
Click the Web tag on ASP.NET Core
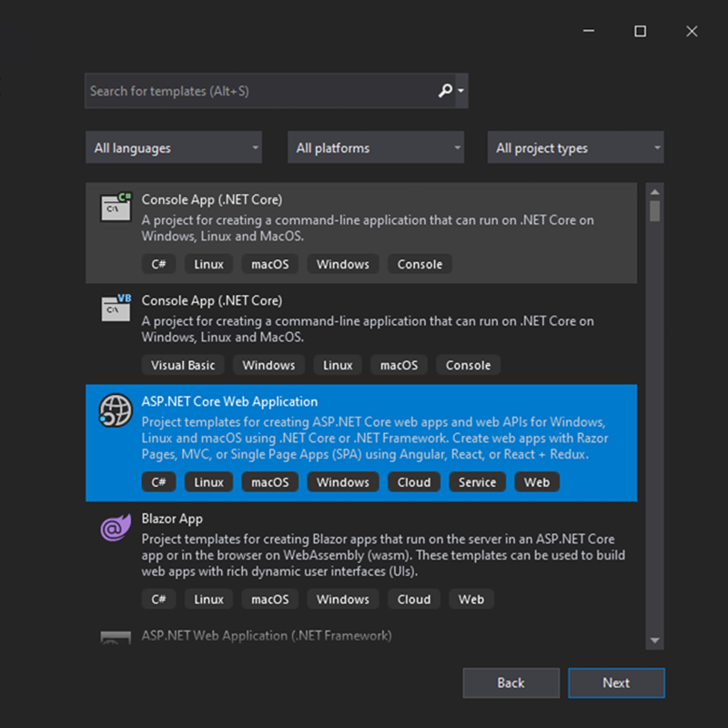(537, 482)
